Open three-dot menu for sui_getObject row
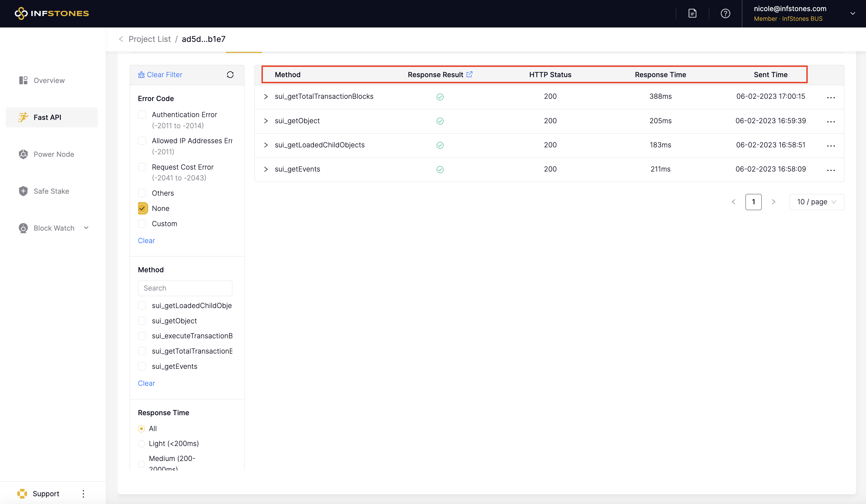Viewport: 866px width, 504px height. [x=830, y=122]
